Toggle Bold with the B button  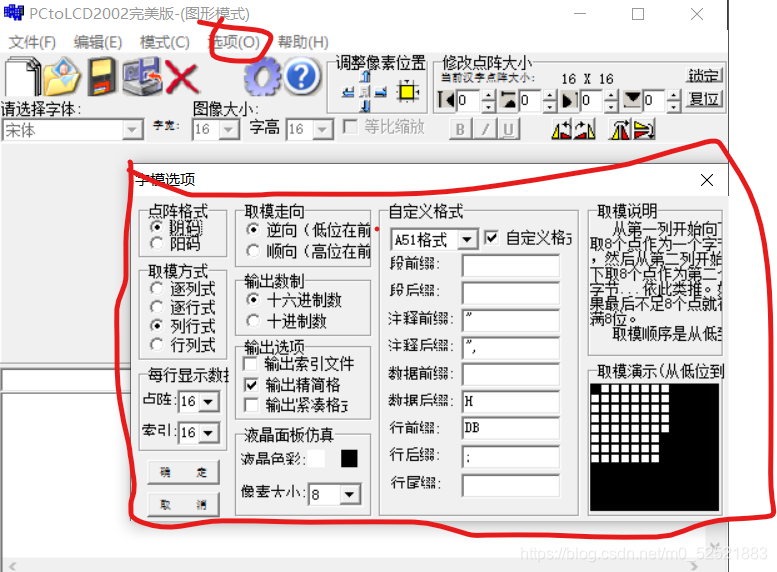click(460, 130)
